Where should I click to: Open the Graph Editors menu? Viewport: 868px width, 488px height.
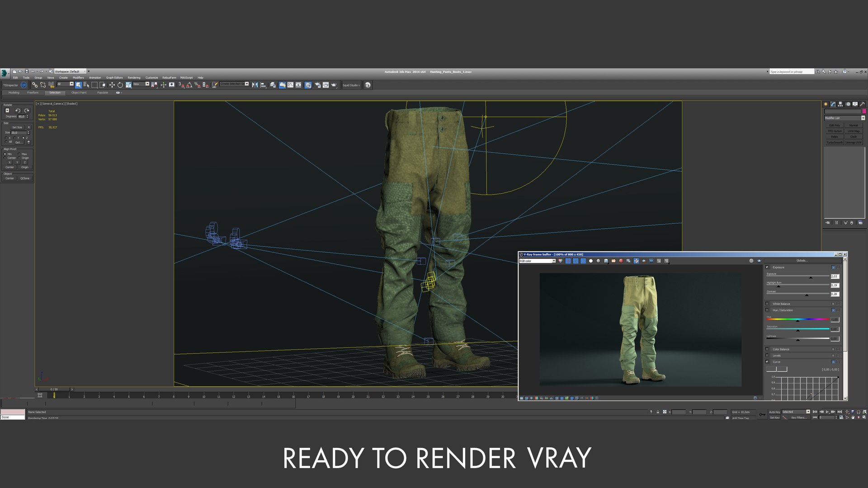114,78
